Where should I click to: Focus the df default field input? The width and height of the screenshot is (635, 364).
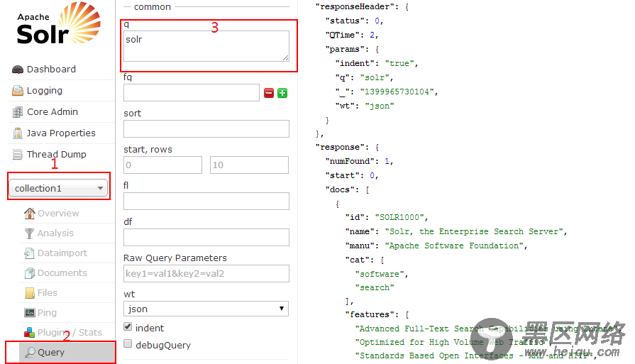206,237
